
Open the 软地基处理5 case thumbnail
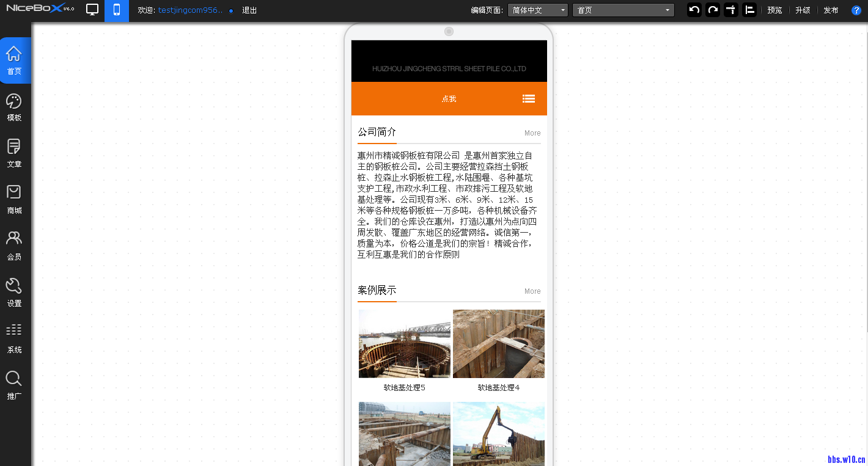[405, 344]
